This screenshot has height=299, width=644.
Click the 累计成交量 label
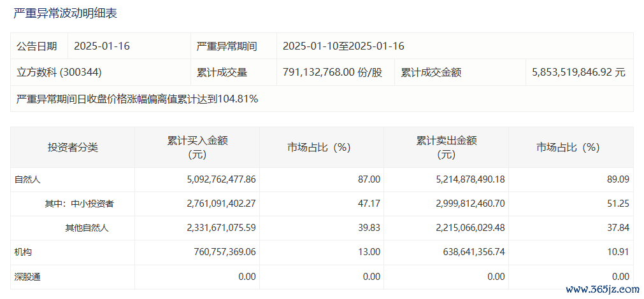pyautogui.click(x=222, y=72)
